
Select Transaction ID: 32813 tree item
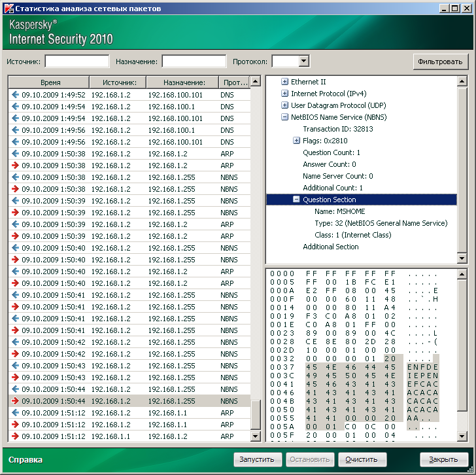click(338, 129)
